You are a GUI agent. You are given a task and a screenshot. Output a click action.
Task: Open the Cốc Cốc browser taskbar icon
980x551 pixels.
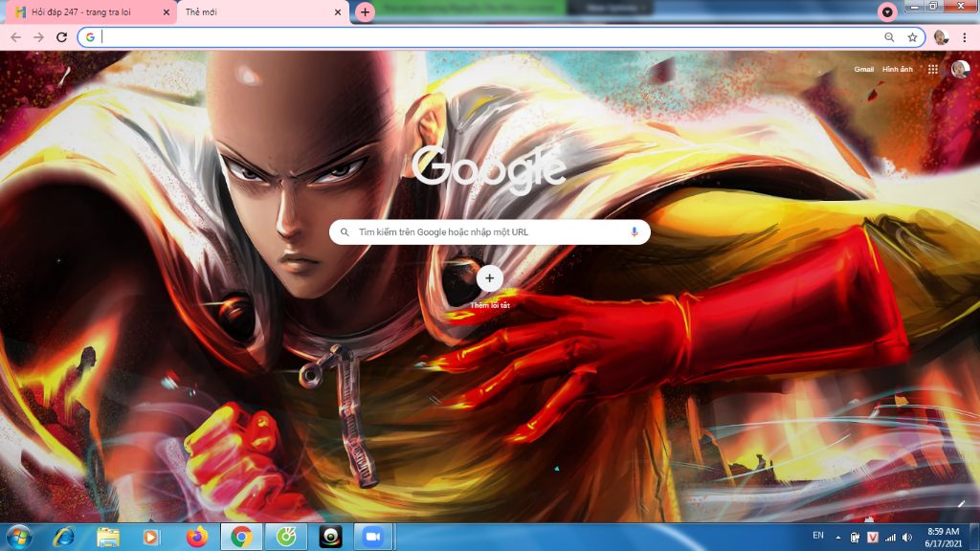click(286, 537)
